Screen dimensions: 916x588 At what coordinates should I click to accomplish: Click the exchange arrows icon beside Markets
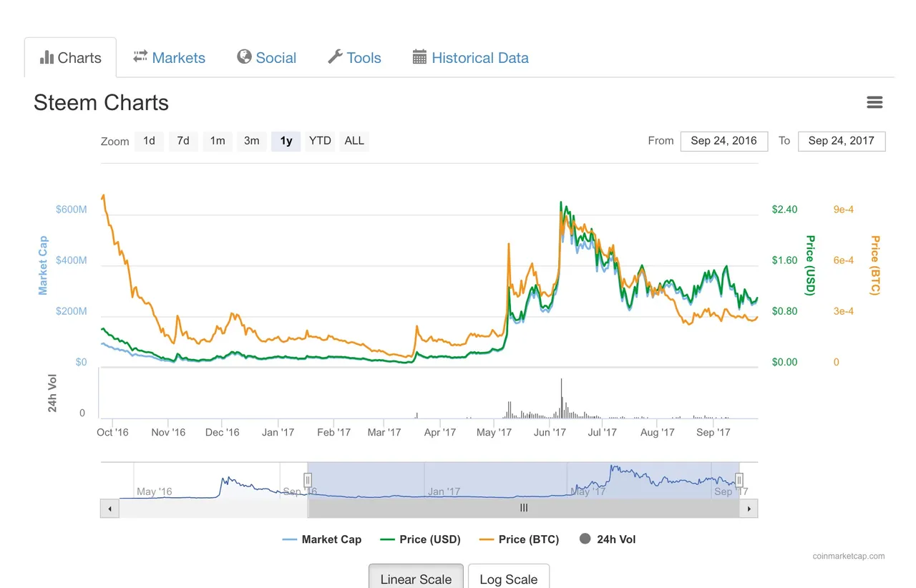point(140,56)
